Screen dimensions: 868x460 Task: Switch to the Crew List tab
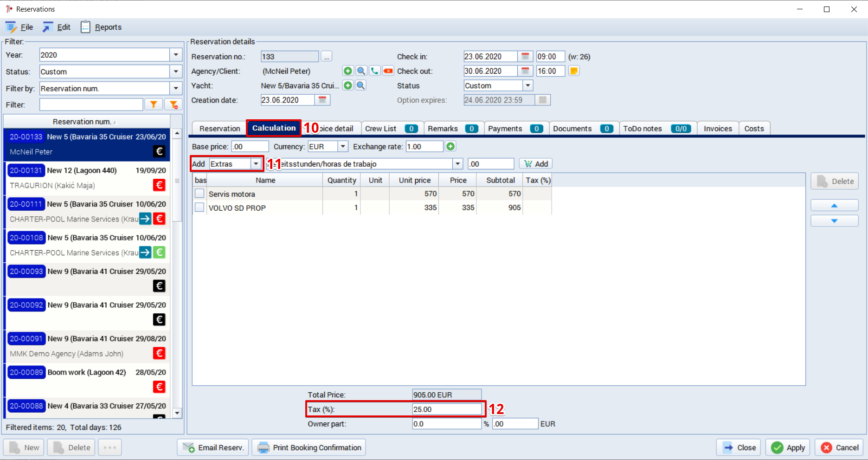coord(392,129)
